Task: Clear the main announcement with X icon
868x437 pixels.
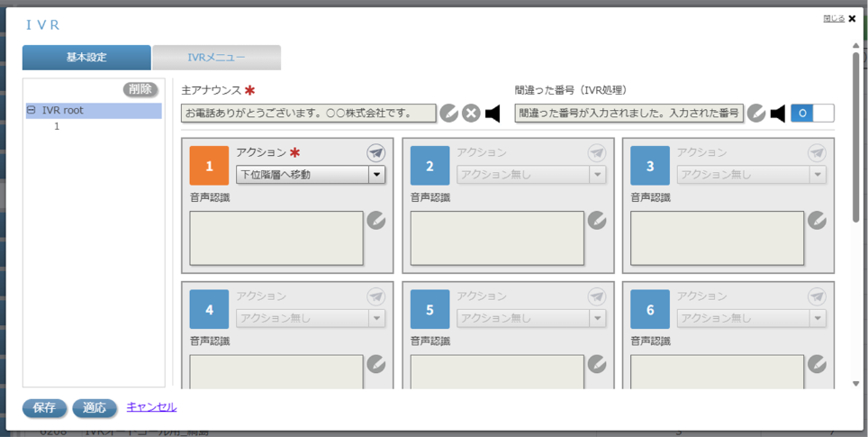Action: 471,113
